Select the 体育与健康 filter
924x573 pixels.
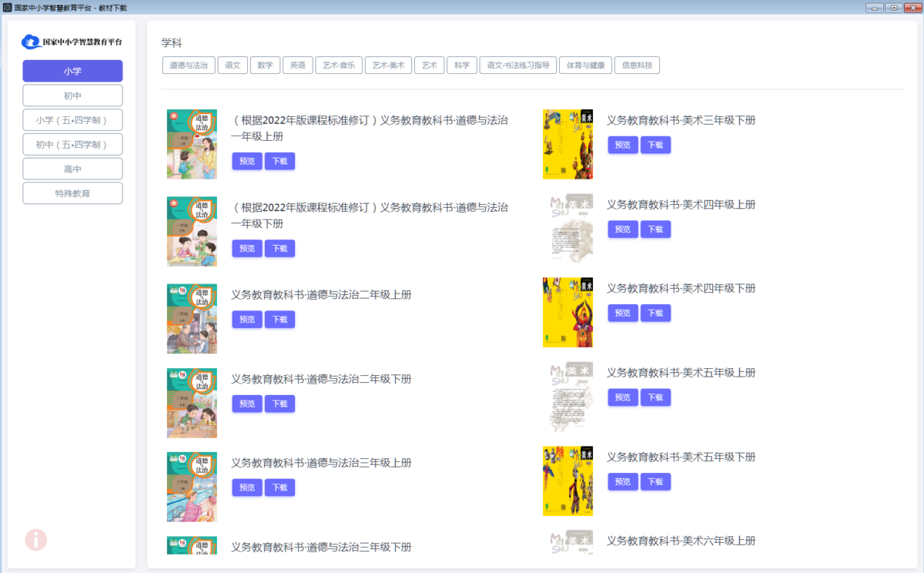[x=587, y=65]
